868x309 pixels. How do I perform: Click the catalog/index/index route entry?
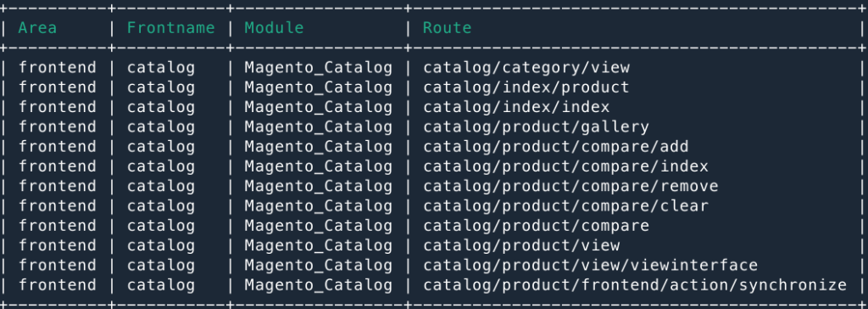point(516,107)
